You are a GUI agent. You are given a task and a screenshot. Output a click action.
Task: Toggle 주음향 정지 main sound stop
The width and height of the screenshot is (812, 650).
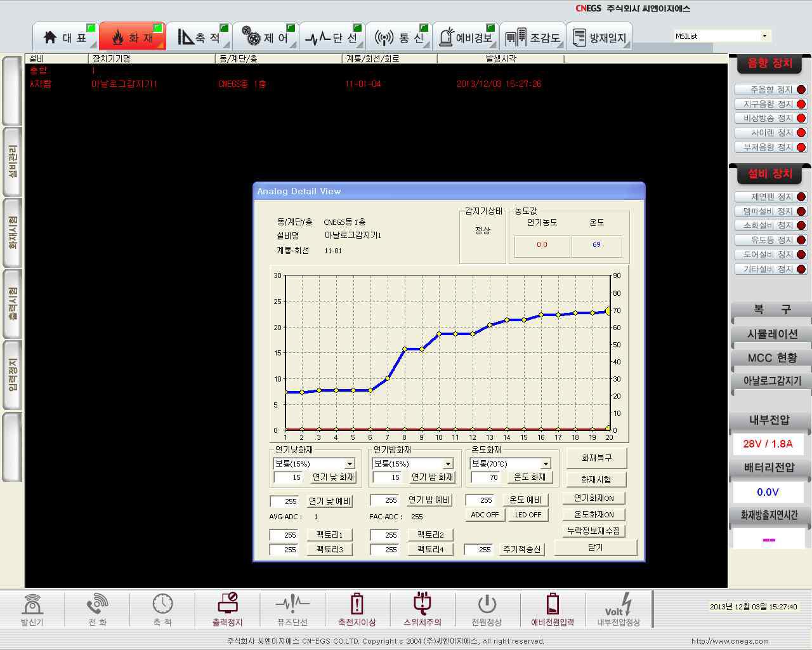(x=770, y=90)
